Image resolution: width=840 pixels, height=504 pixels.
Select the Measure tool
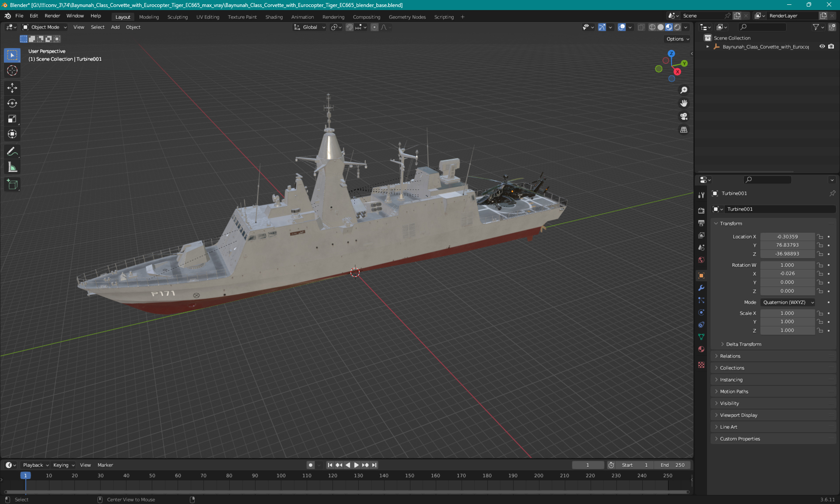(x=12, y=167)
